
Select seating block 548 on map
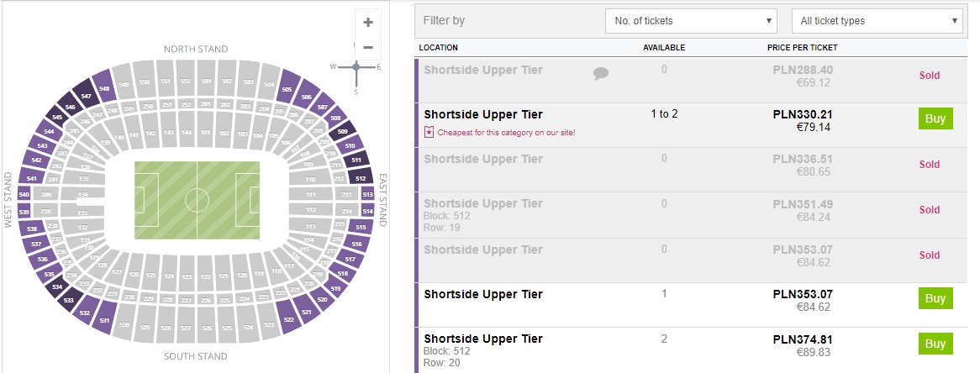[104, 88]
